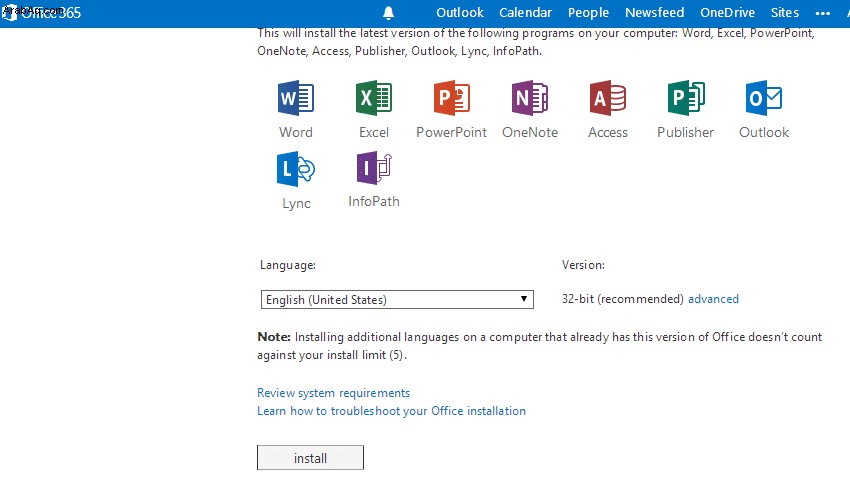Open Sites from the top navigation

(785, 12)
